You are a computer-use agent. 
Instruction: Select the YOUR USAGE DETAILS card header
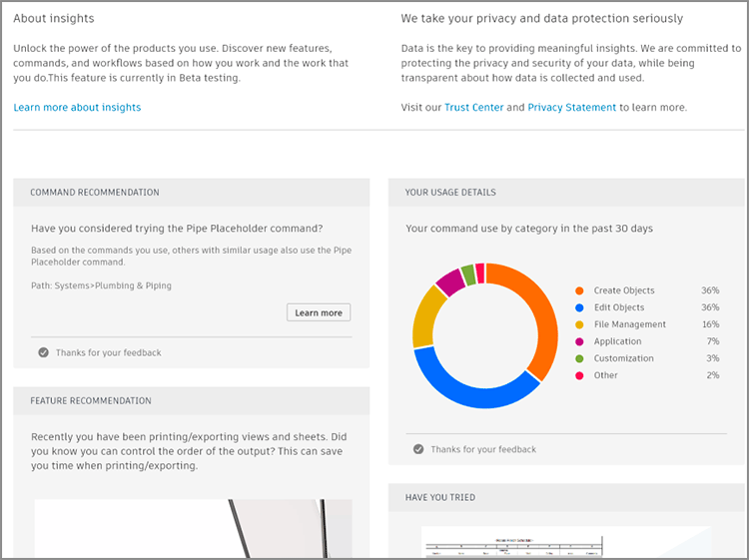tap(565, 193)
